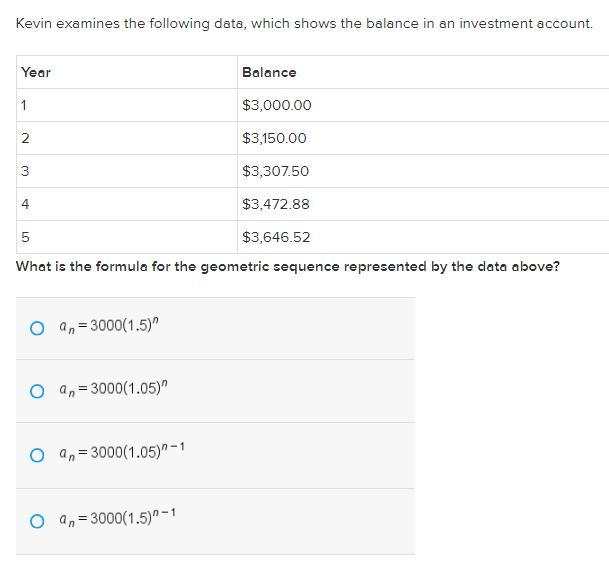Screen dimensions: 609x567
Task: Click the formula text of the first answer option
Action: pos(109,326)
